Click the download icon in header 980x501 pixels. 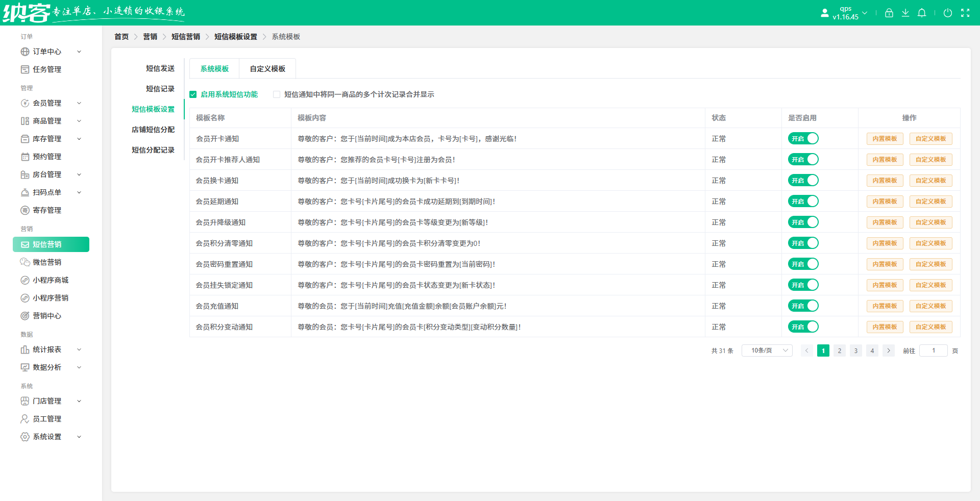[x=905, y=13]
